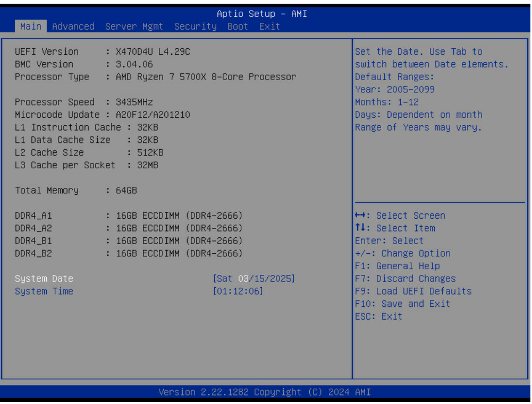Click the Enter: Select hint

pos(389,240)
